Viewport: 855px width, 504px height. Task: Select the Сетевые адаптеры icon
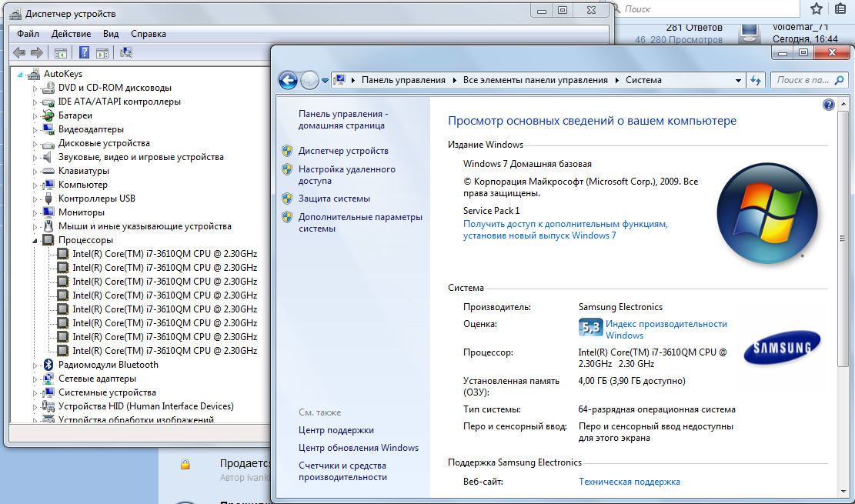pos(48,379)
